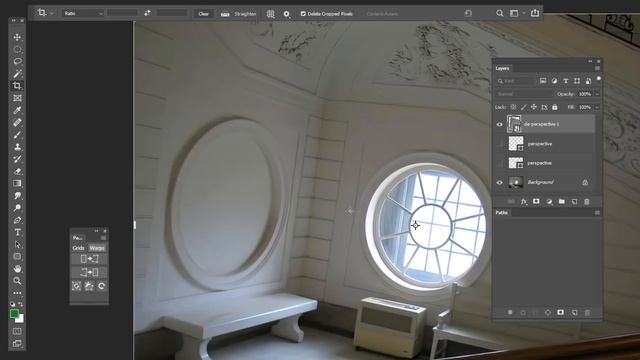Open the layer filter Kind dropdown
Viewport: 640px width, 360px height.
516,81
